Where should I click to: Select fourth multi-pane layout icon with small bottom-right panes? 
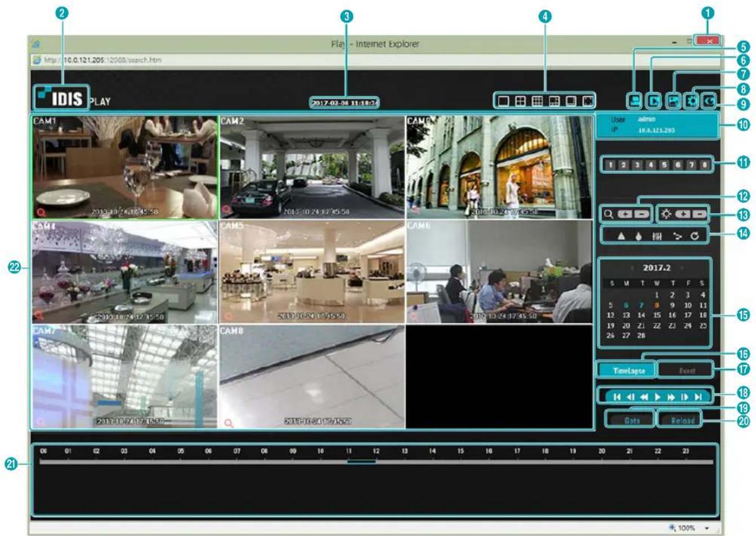coord(554,101)
